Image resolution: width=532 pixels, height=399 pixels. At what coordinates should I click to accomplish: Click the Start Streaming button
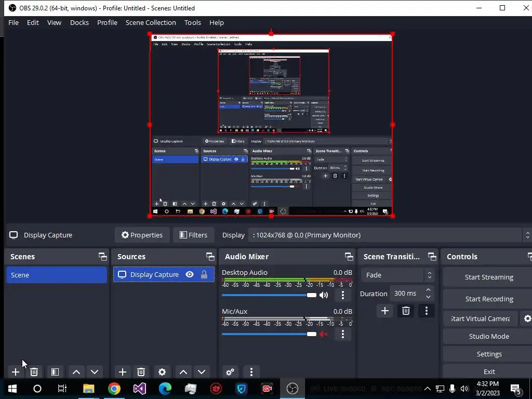(488, 277)
